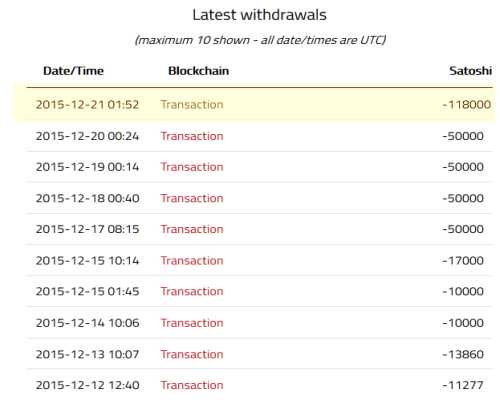
Task: Open Transaction link for 2015-12-21 01:52
Action: click(x=192, y=105)
